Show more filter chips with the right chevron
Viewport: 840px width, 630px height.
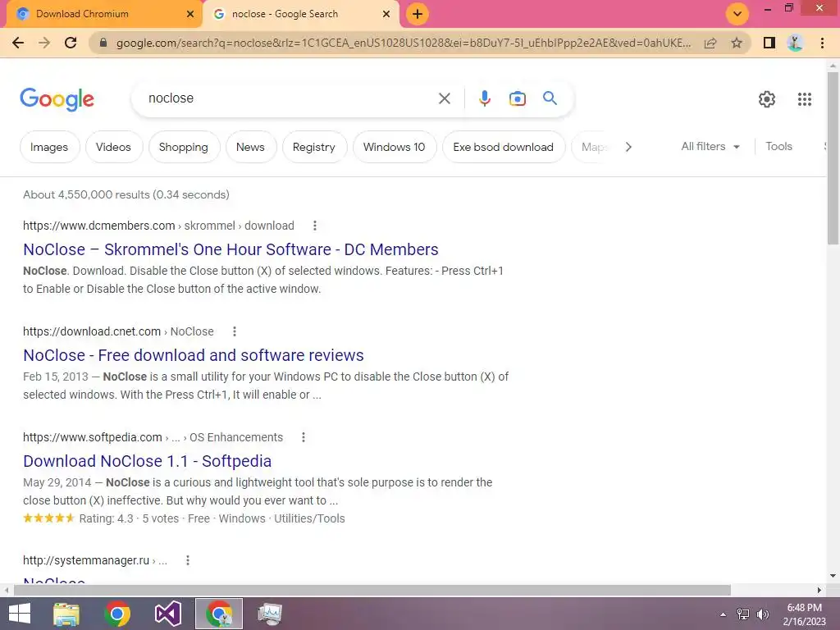pos(628,147)
